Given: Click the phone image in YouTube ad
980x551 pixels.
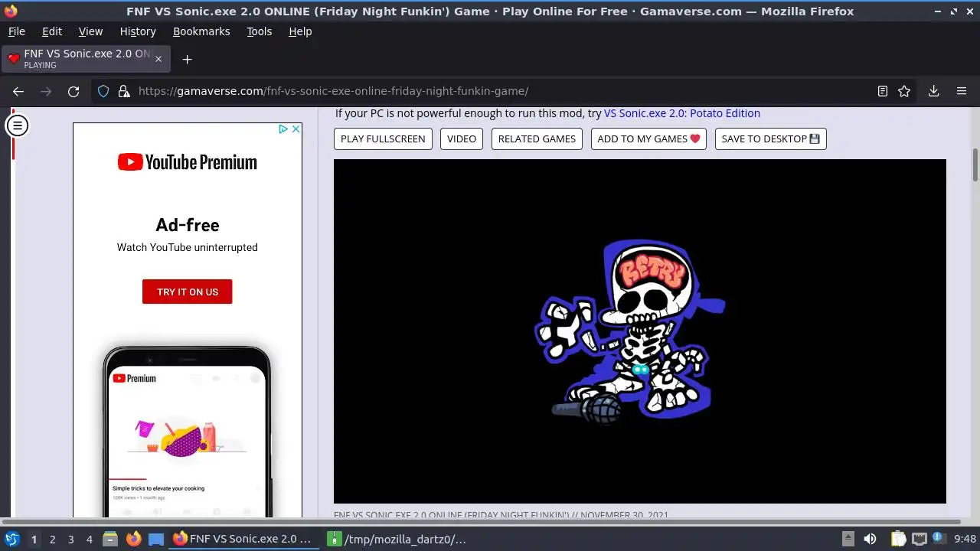Looking at the screenshot, I should click(x=187, y=432).
